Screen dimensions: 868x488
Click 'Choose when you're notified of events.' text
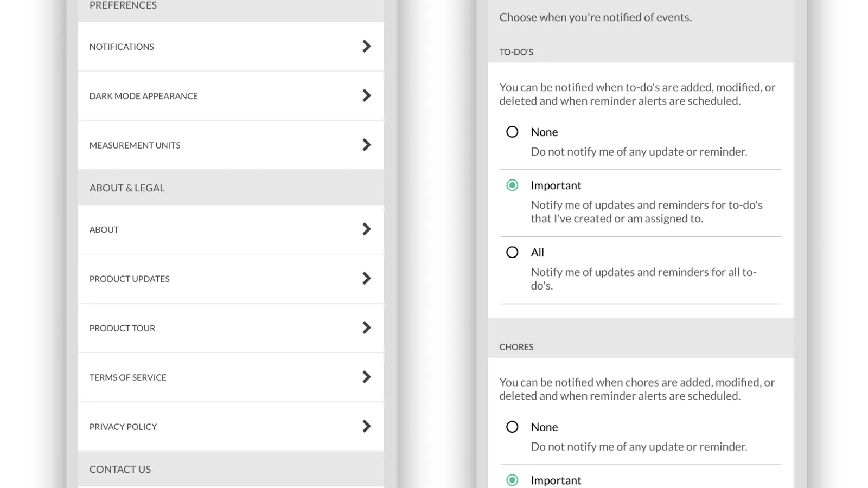pos(596,17)
